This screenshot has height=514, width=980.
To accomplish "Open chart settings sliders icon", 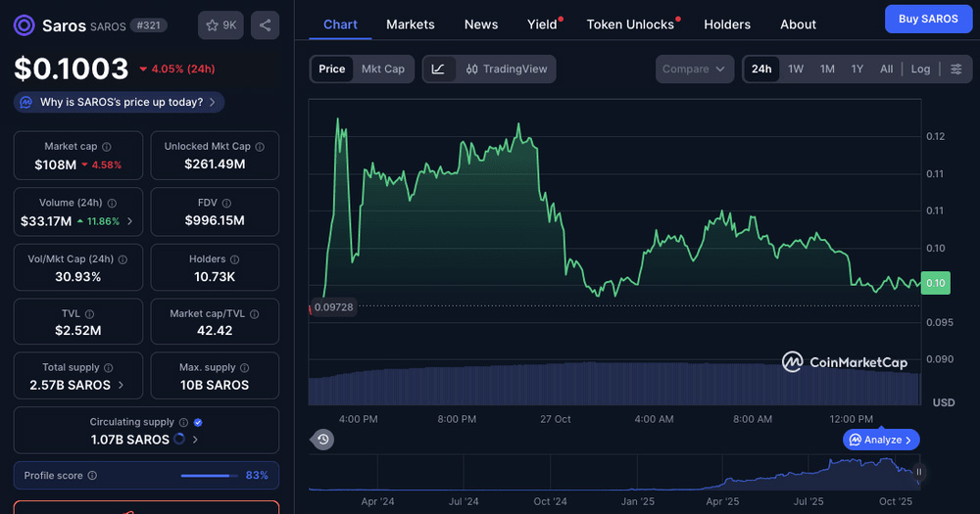I will pos(955,69).
